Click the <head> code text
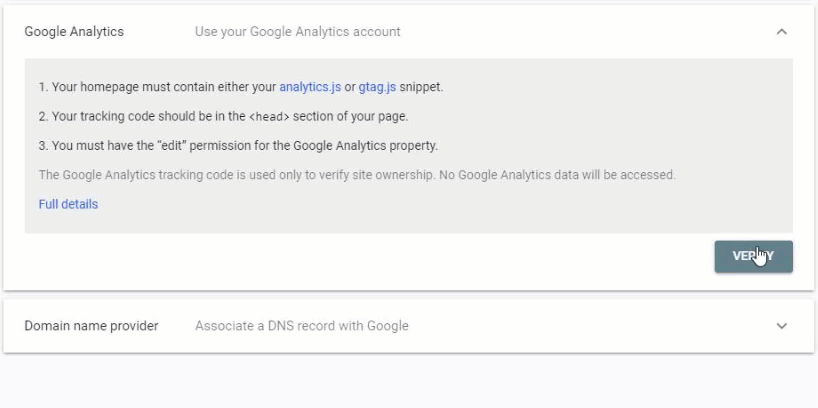 (x=269, y=117)
